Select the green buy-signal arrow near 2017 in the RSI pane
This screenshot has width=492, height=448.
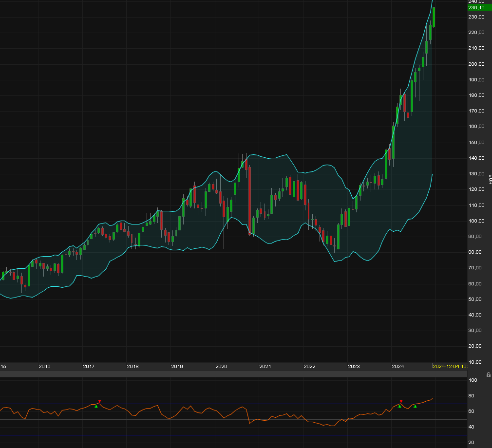pos(96,407)
